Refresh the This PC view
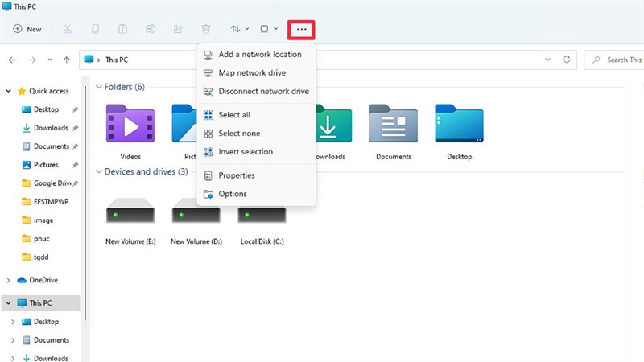 pyautogui.click(x=567, y=60)
